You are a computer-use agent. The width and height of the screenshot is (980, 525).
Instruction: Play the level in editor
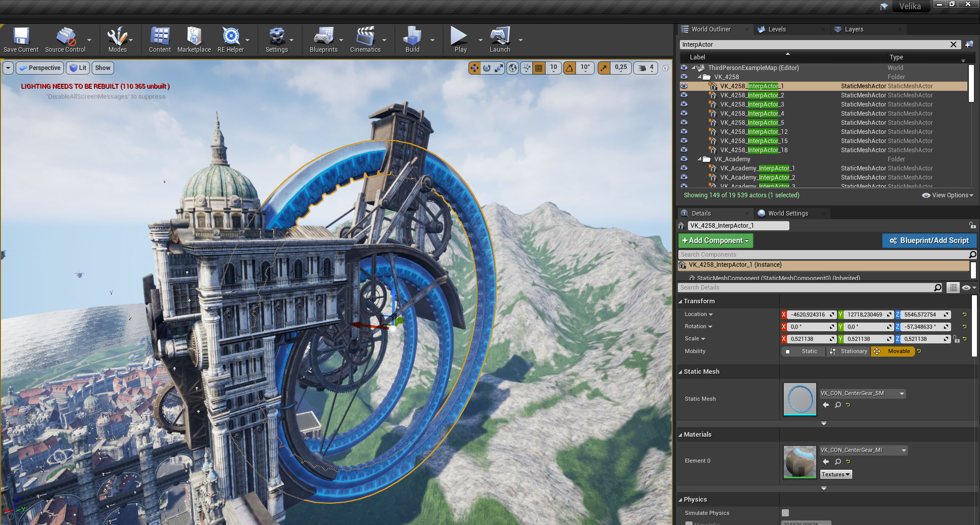[x=460, y=40]
